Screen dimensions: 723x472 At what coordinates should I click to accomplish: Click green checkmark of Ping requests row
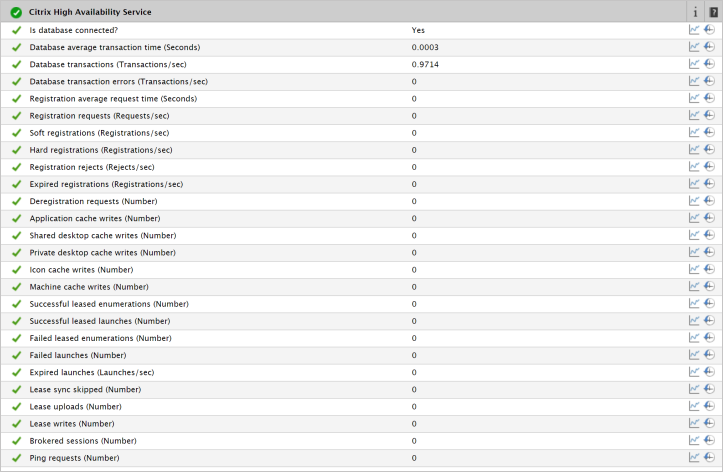[x=17, y=458]
